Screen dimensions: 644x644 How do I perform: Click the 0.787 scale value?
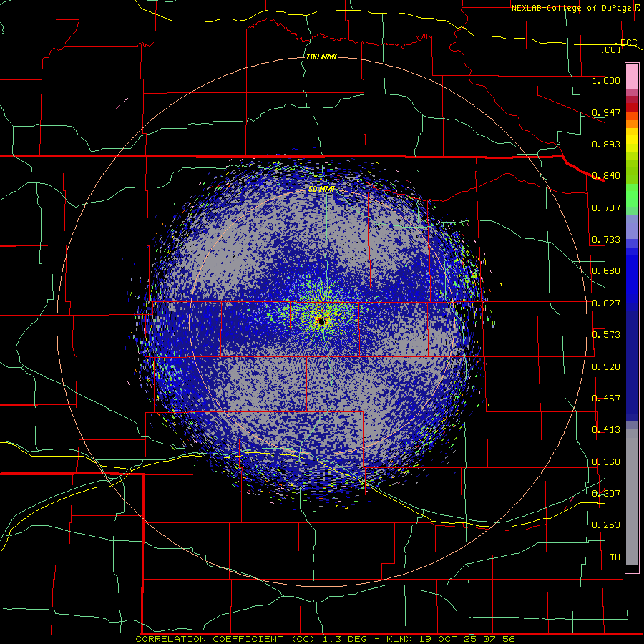606,208
